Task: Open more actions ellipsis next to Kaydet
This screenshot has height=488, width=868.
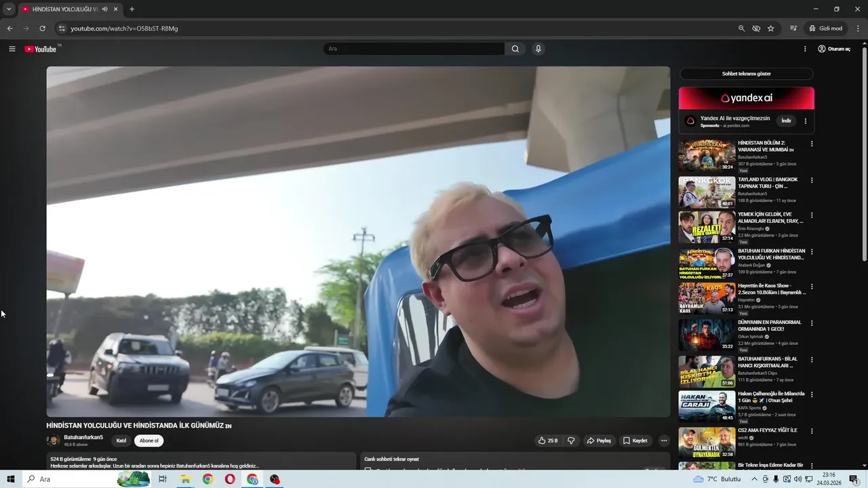Action: click(x=664, y=441)
